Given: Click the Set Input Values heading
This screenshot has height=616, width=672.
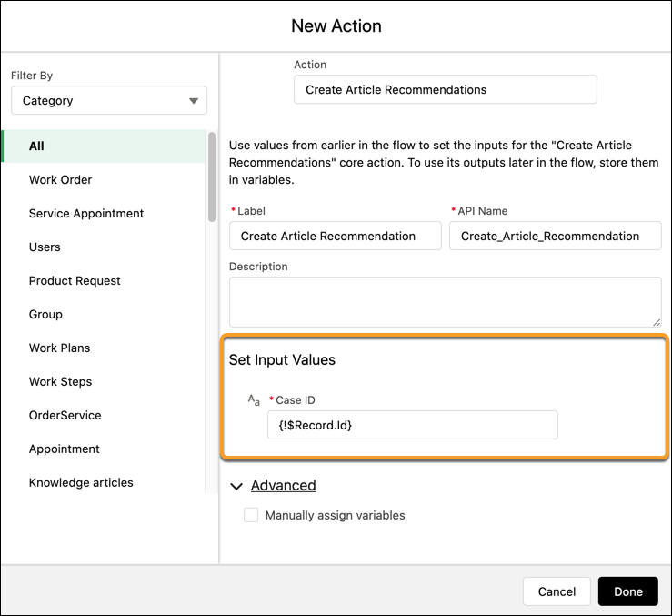Looking at the screenshot, I should pyautogui.click(x=282, y=360).
